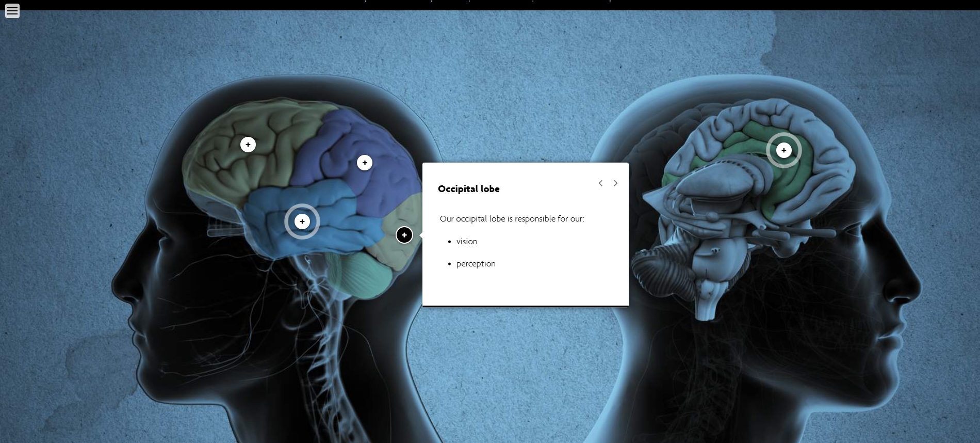Image resolution: width=980 pixels, height=443 pixels.
Task: Open the ringed plus hotspot on the right brain
Action: click(783, 150)
